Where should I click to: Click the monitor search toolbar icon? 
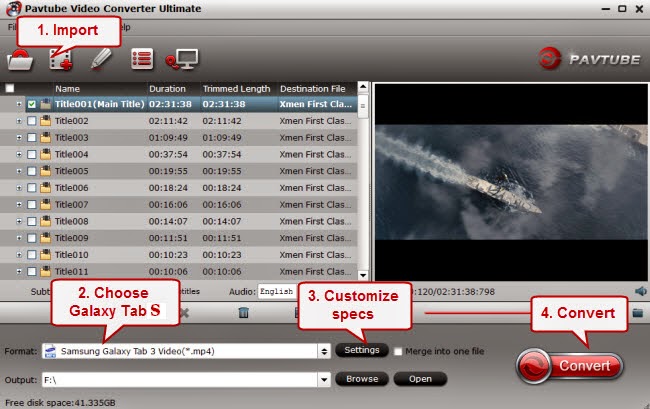(182, 59)
